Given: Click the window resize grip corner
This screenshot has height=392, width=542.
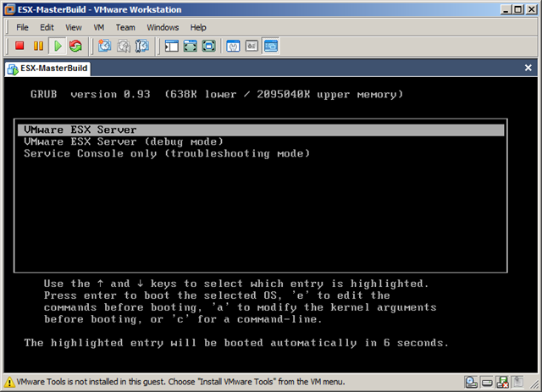Looking at the screenshot, I should pos(534,384).
